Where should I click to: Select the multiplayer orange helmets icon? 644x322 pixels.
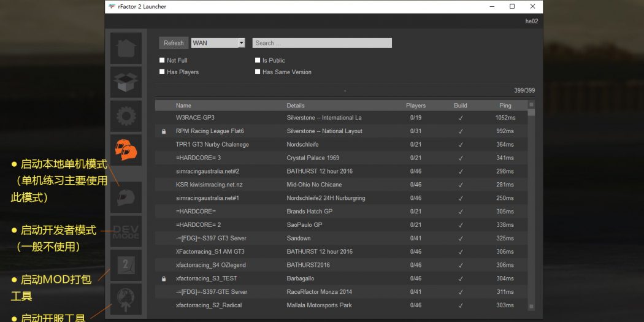click(126, 150)
